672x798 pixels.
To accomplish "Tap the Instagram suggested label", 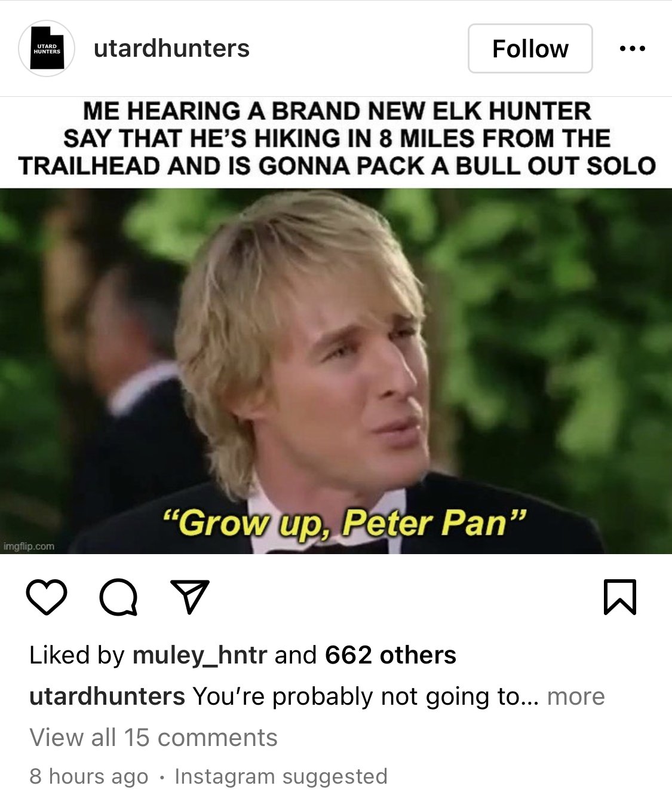I will (281, 776).
